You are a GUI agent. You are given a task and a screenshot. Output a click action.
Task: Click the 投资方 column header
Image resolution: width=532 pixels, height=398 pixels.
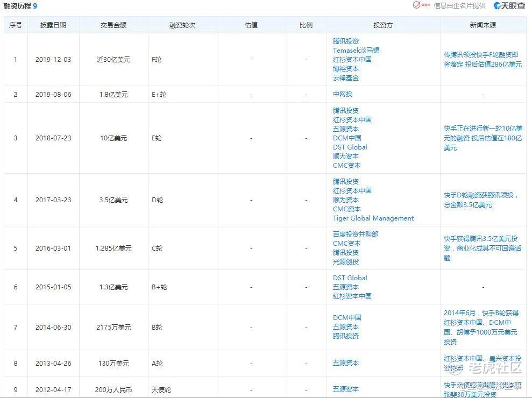383,25
